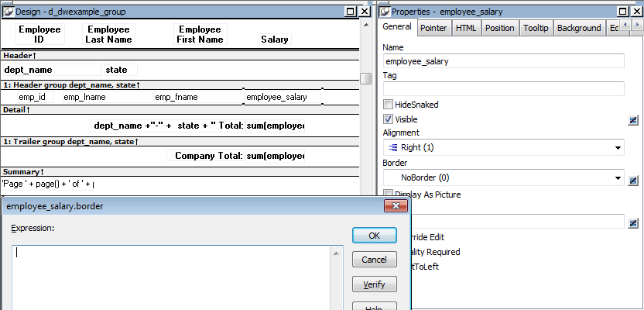Switch to the Pointer tab
Image resolution: width=644 pixels, height=310 pixels.
click(433, 28)
